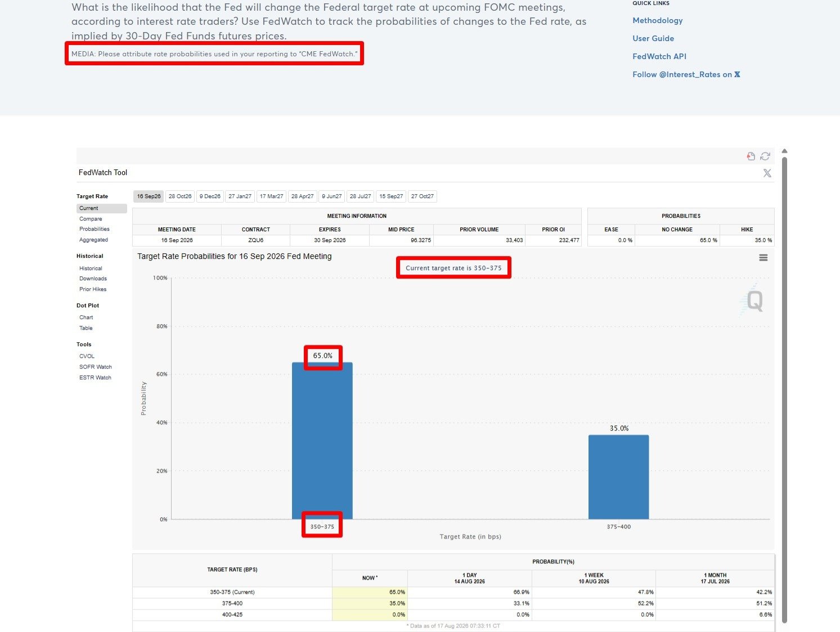Screen dimensions: 840x632
Task: Open Probabilities in the sidebar
Action: (x=95, y=229)
